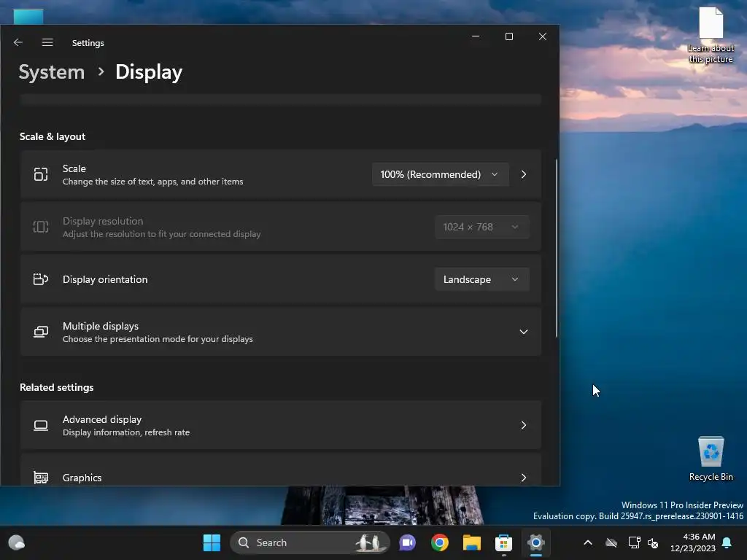Open the Windows Start menu
Screen dimensions: 747x560
click(x=212, y=542)
